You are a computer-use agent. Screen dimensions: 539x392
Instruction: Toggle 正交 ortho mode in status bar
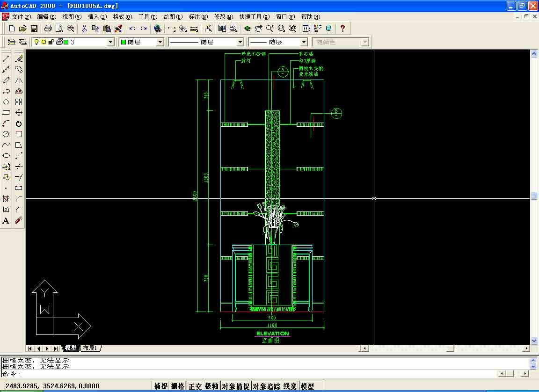pos(195,386)
